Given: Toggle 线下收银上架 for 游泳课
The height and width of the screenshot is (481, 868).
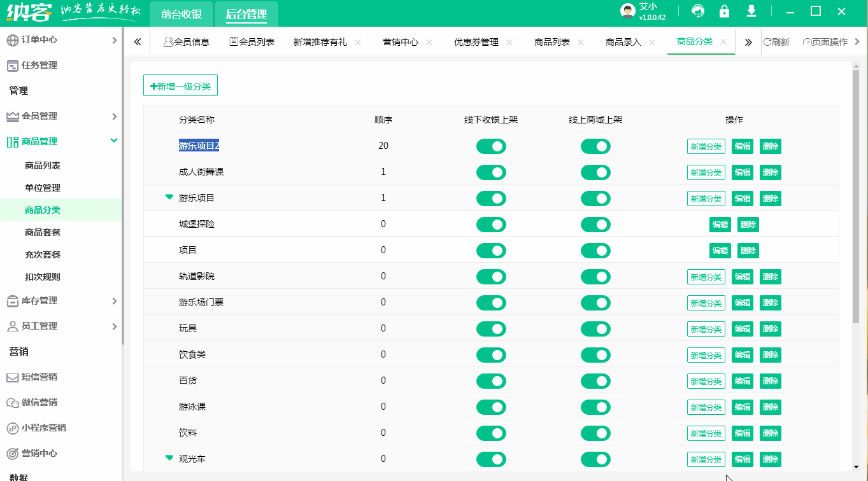Looking at the screenshot, I should [x=491, y=407].
